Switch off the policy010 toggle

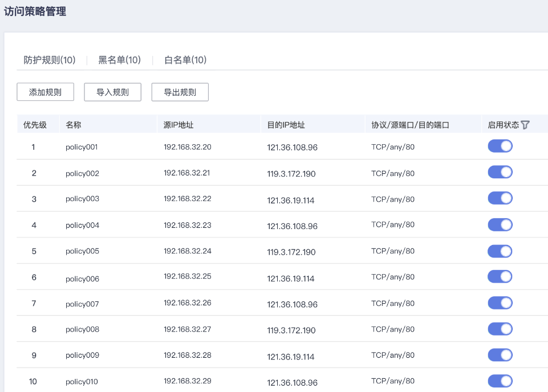pyautogui.click(x=500, y=381)
